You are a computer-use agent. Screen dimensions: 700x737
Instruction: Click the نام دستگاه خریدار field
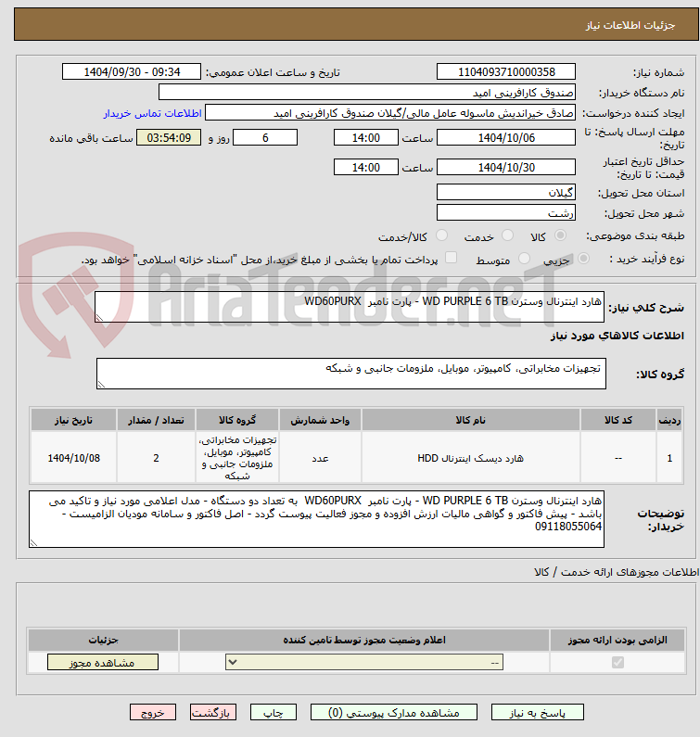[367, 92]
